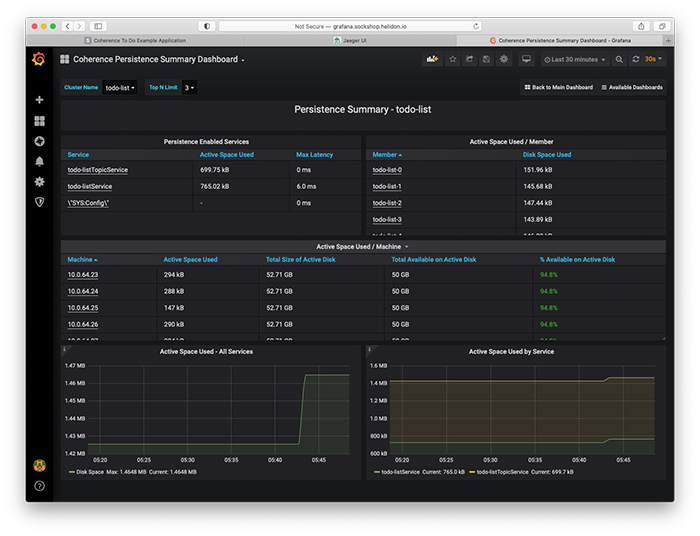Click the Share dashboard icon
The image size is (700, 536).
tap(469, 59)
